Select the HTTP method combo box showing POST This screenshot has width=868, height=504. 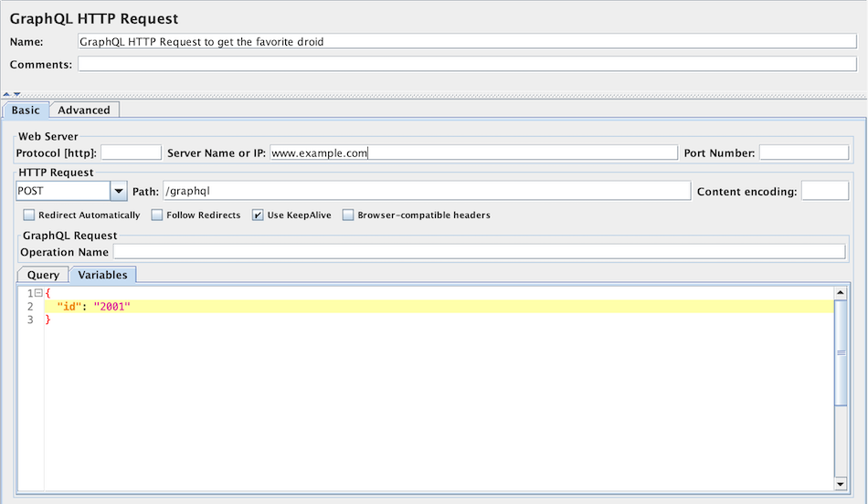[x=62, y=191]
